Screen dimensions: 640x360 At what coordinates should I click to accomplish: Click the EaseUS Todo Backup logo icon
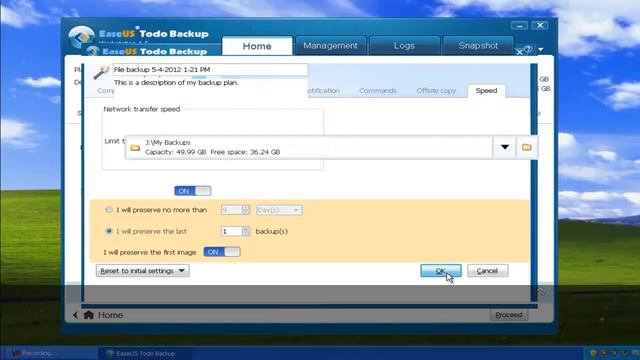point(81,38)
